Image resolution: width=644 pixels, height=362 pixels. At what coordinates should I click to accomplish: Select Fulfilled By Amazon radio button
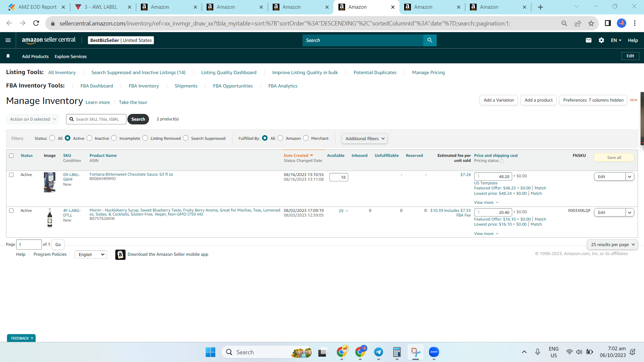pyautogui.click(x=280, y=138)
